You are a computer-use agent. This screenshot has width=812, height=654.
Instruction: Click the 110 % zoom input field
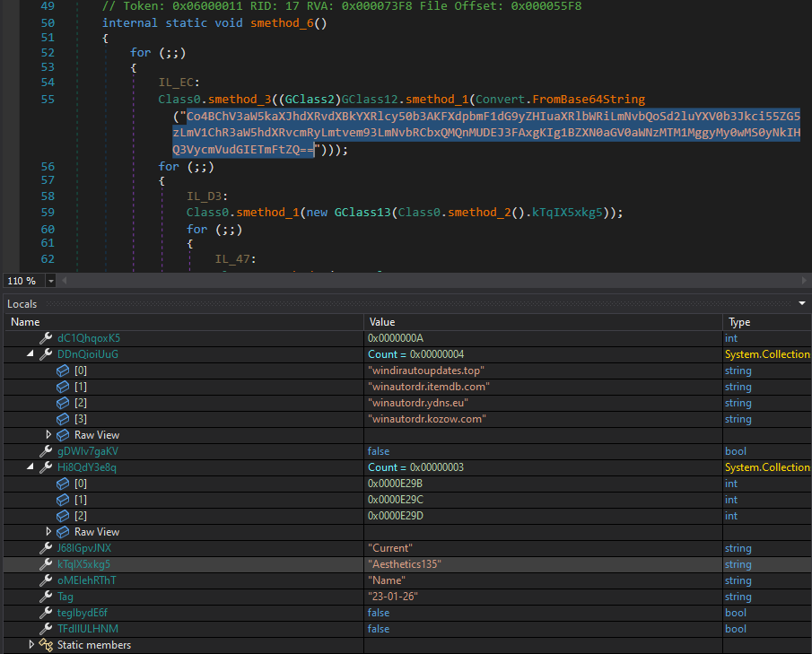24,281
